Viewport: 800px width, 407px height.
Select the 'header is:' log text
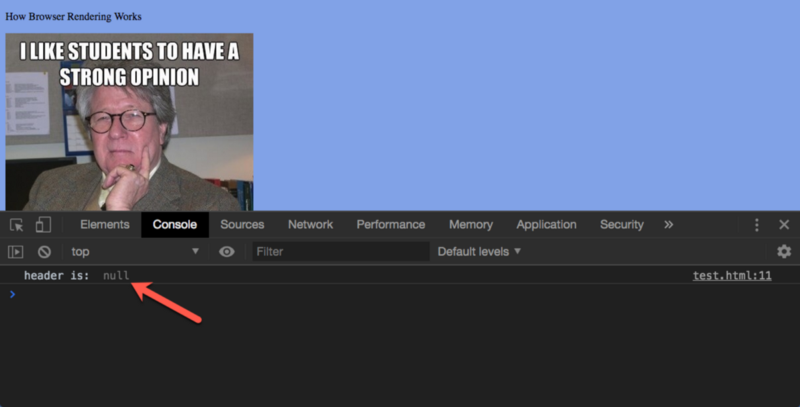[57, 276]
